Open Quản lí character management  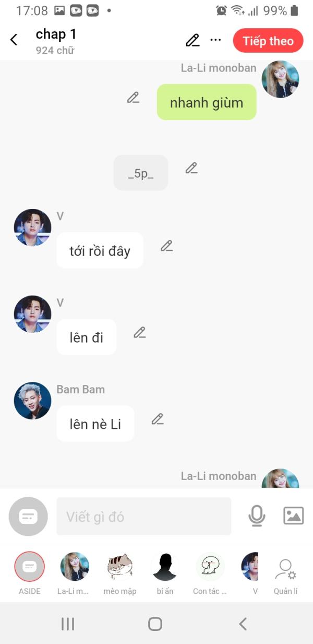tap(285, 576)
